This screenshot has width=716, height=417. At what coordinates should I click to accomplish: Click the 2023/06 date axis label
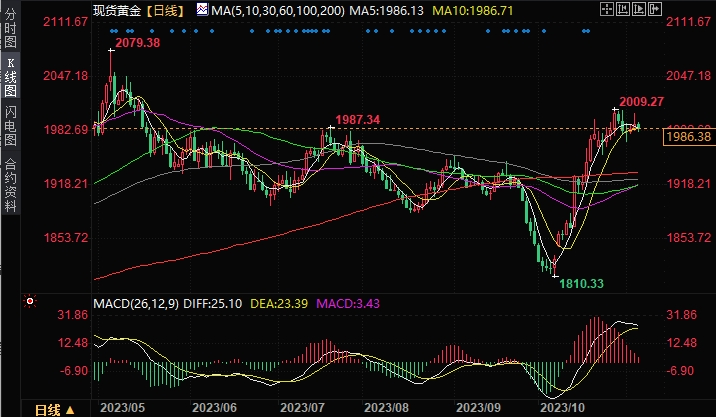coord(214,407)
